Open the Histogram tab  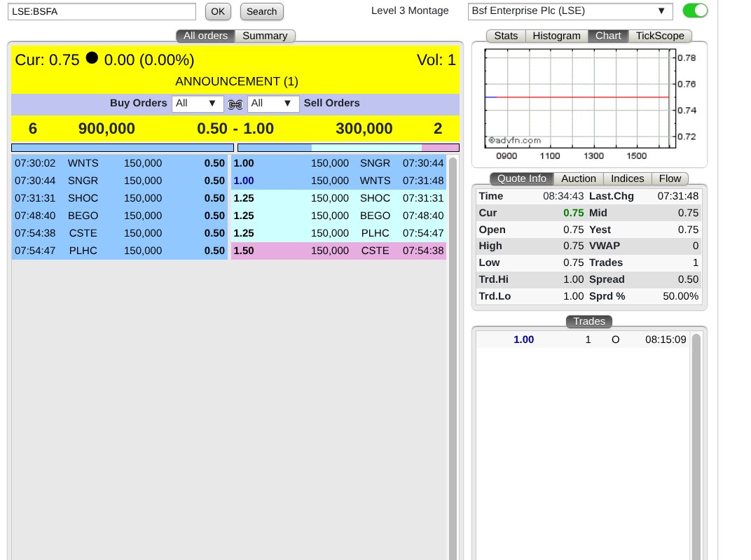[x=556, y=36]
